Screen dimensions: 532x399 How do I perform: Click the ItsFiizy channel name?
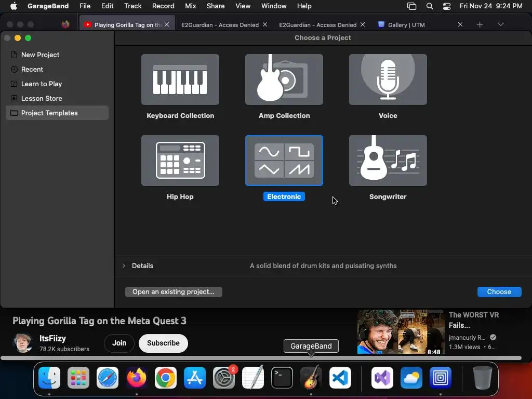[x=52, y=338]
